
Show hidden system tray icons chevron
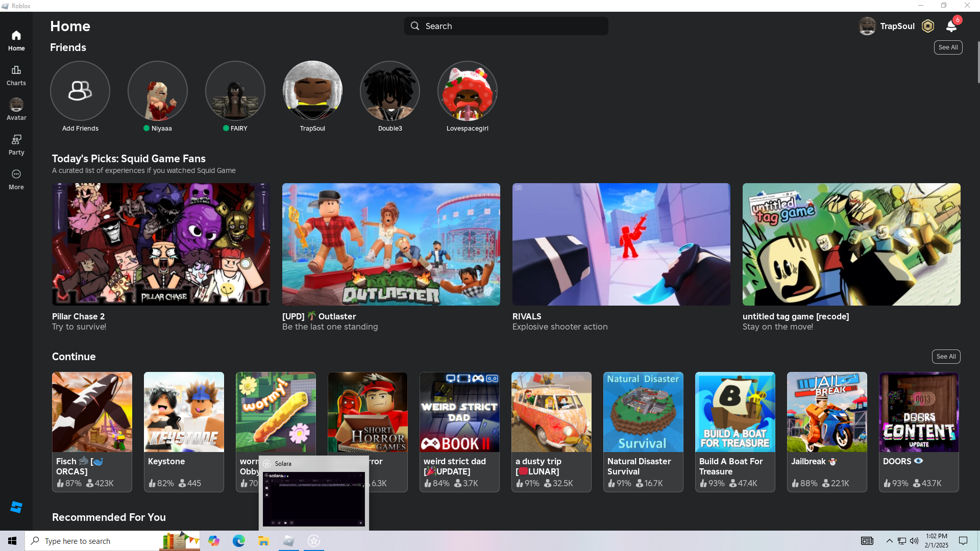[889, 541]
